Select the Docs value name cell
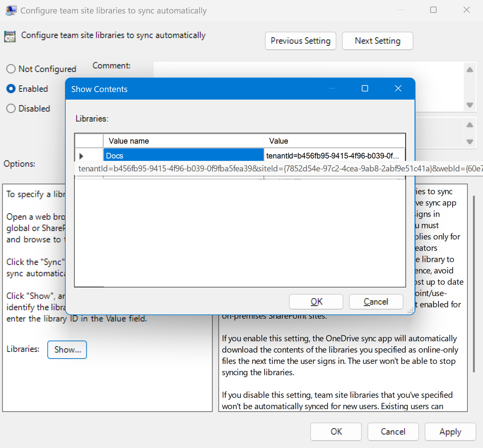 tap(183, 156)
